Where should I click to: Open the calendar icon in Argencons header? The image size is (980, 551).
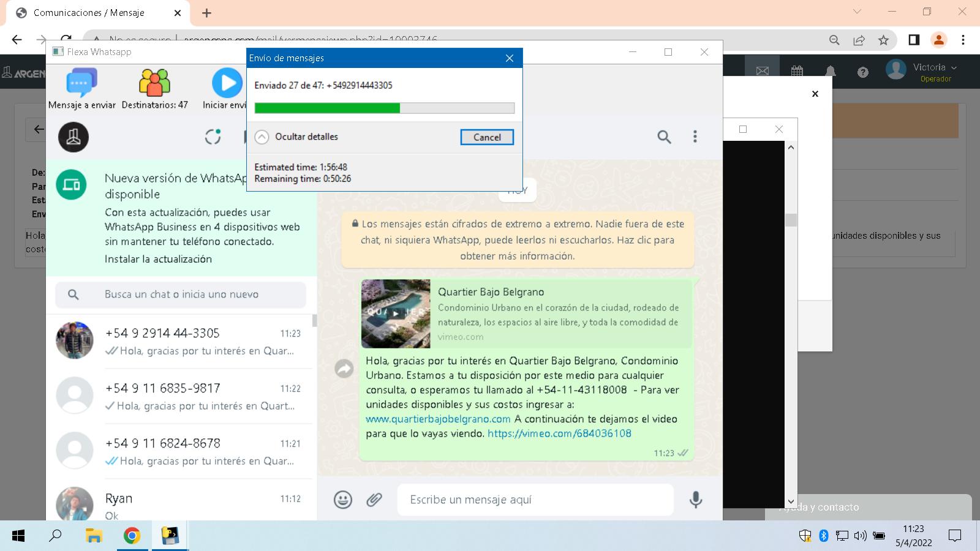797,72
